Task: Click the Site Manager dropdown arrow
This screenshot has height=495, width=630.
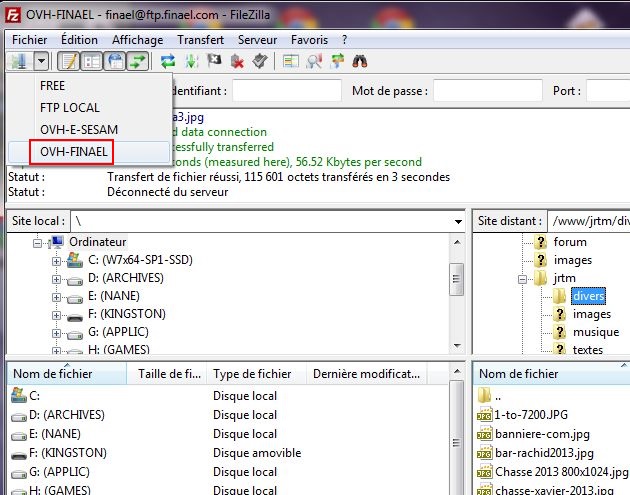Action: pyautogui.click(x=41, y=61)
